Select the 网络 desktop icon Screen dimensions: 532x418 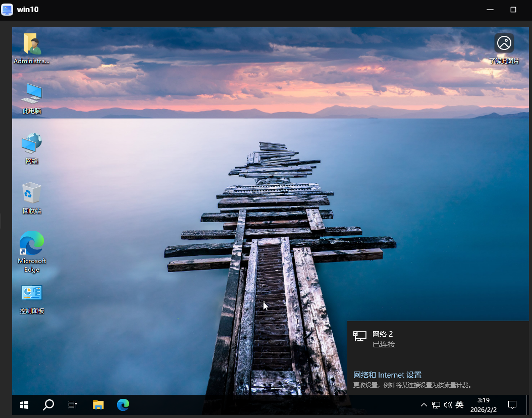[32, 148]
